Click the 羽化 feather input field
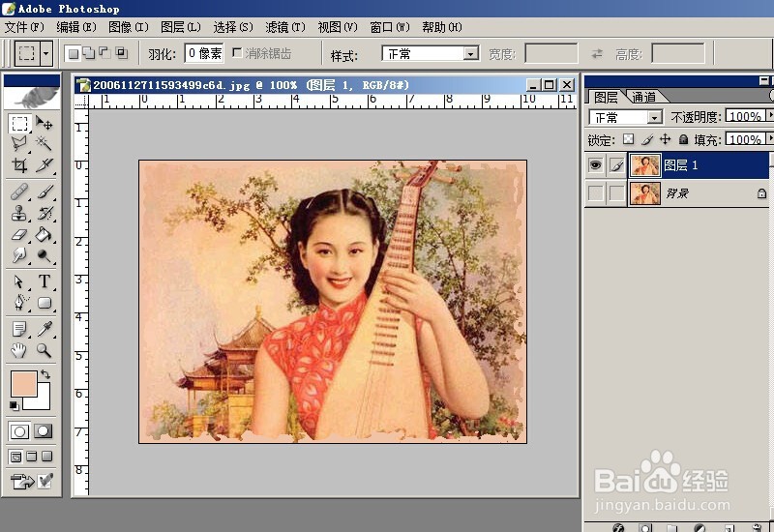Image resolution: width=774 pixels, height=532 pixels. [x=204, y=53]
